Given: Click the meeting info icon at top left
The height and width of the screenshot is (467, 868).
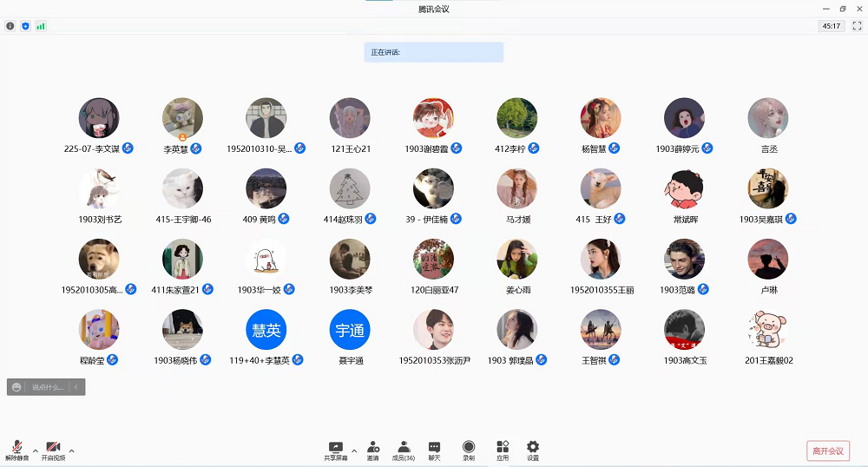Looking at the screenshot, I should pos(10,26).
